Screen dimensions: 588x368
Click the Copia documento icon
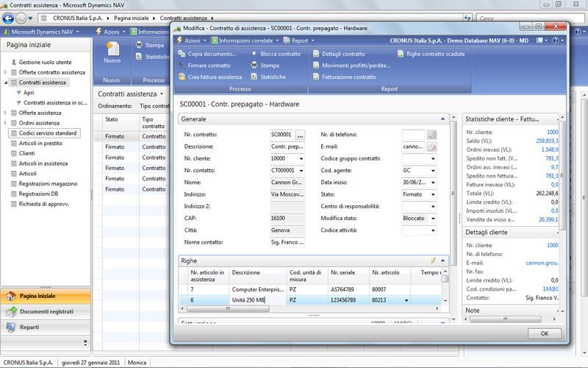[182, 54]
